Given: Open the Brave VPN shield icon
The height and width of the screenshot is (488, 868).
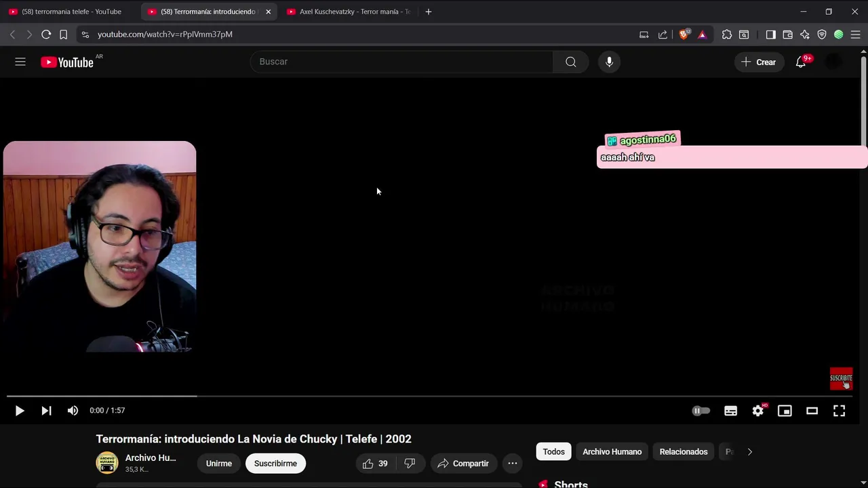Looking at the screenshot, I should pyautogui.click(x=822, y=35).
